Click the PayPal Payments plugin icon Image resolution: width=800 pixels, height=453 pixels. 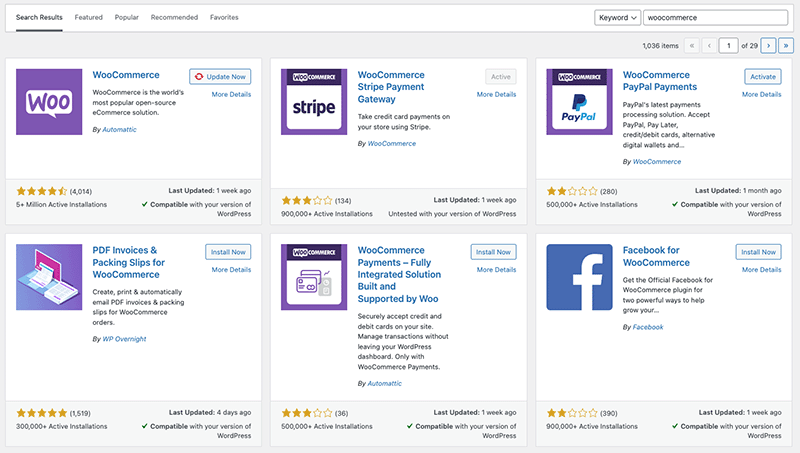(579, 102)
